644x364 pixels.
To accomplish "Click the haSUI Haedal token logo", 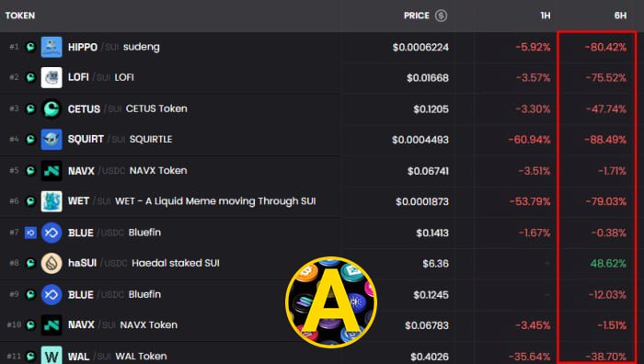I will [x=52, y=263].
